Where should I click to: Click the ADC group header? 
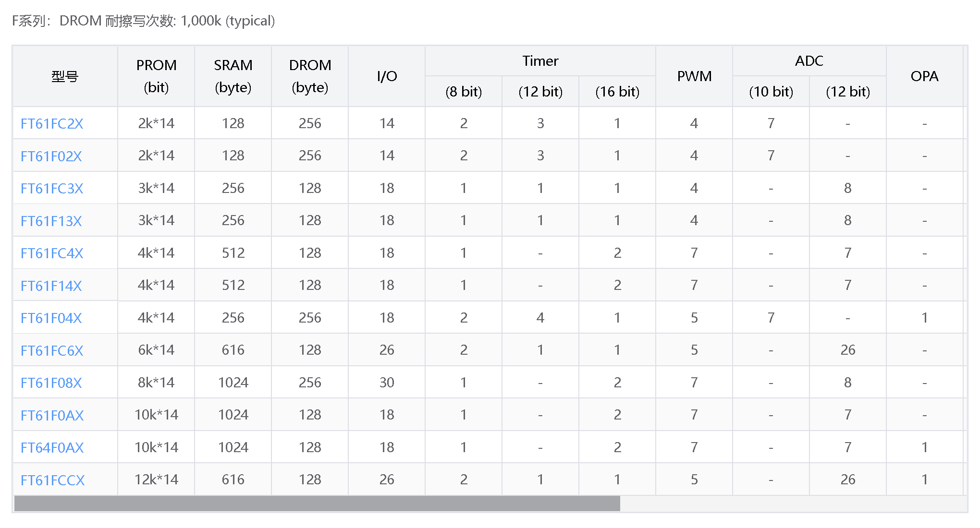pyautogui.click(x=809, y=61)
